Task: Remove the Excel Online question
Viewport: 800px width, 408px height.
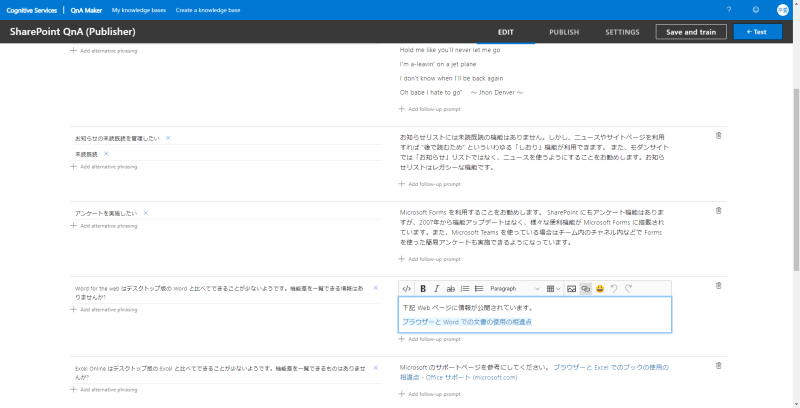Action: coord(376,368)
